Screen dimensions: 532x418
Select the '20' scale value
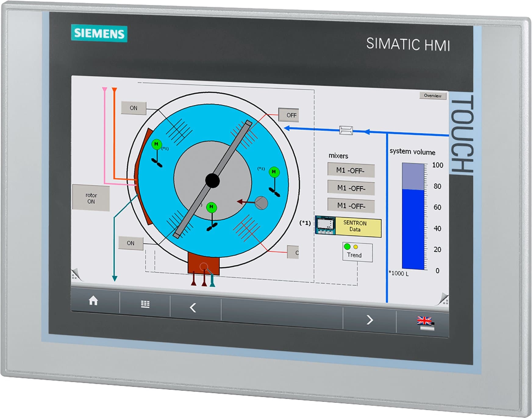click(437, 249)
